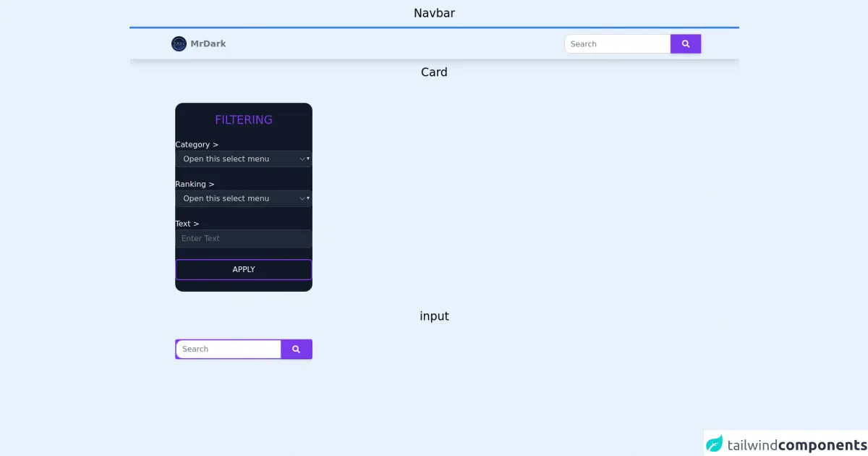The height and width of the screenshot is (456, 868).
Task: Click into the Enter Text field
Action: (x=243, y=239)
